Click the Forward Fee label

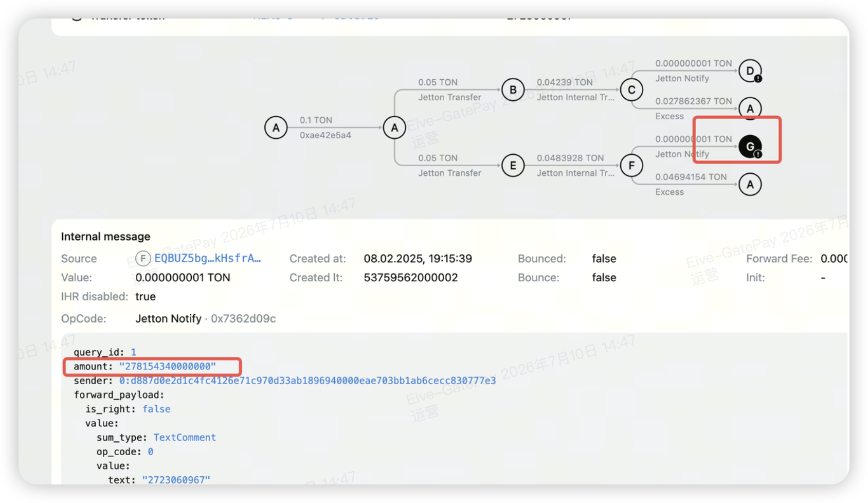(x=779, y=259)
